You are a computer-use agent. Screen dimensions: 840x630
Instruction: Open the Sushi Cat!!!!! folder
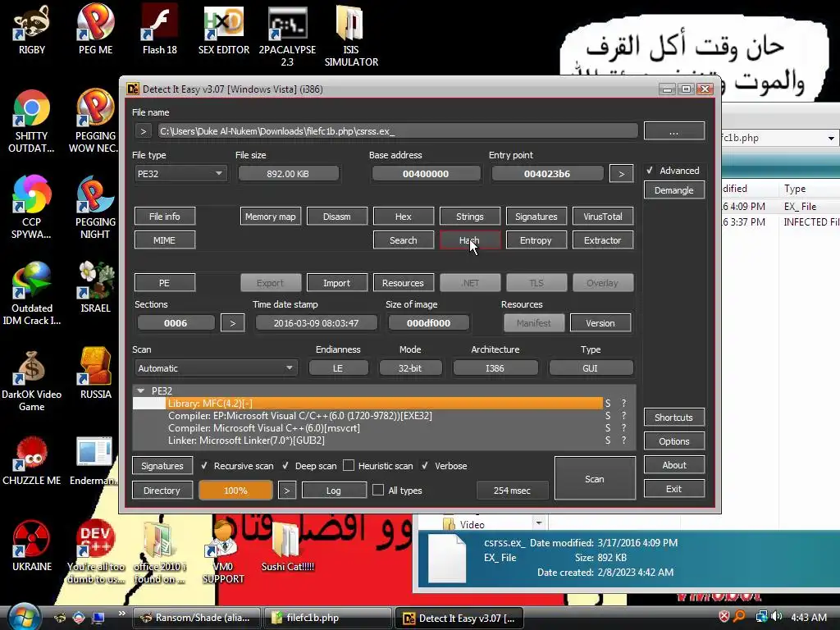pyautogui.click(x=288, y=546)
